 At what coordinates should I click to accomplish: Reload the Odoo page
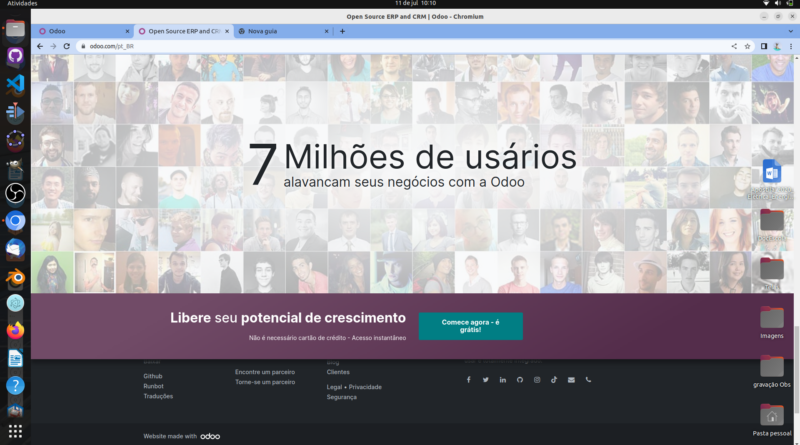pyautogui.click(x=66, y=46)
